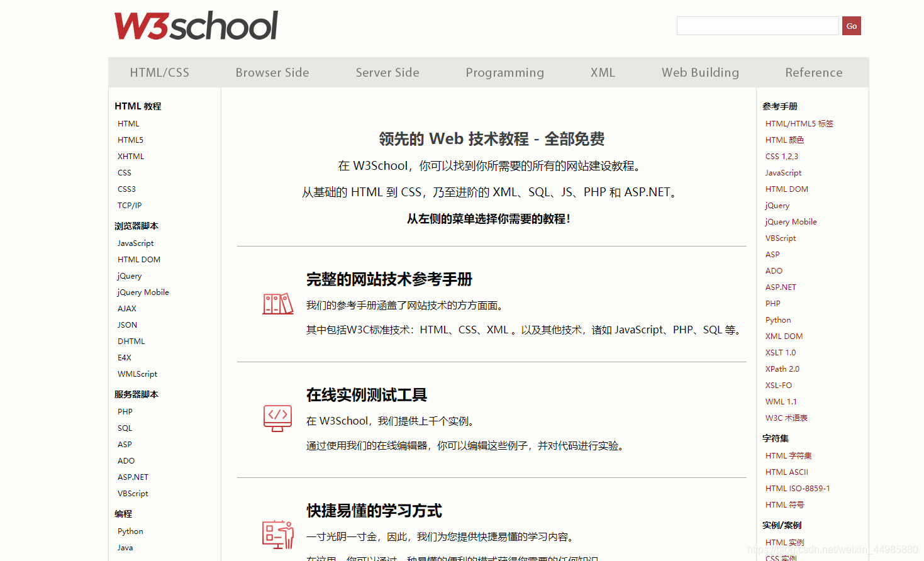Click the online code editor monitor icon
This screenshot has height=561, width=924.
[x=278, y=418]
